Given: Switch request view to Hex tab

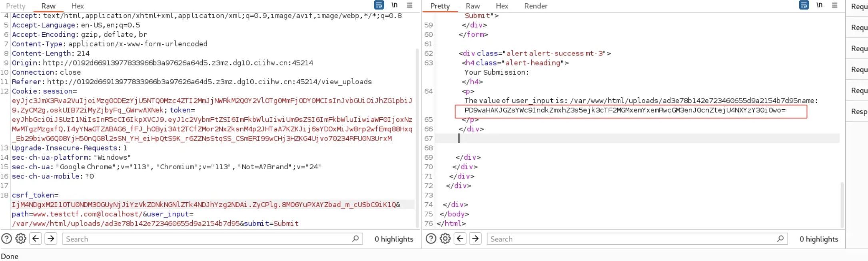Looking at the screenshot, I should tap(77, 6).
